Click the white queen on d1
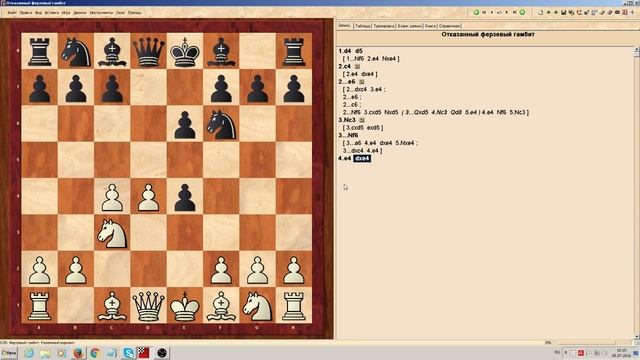This screenshot has width=640, height=360. click(148, 306)
